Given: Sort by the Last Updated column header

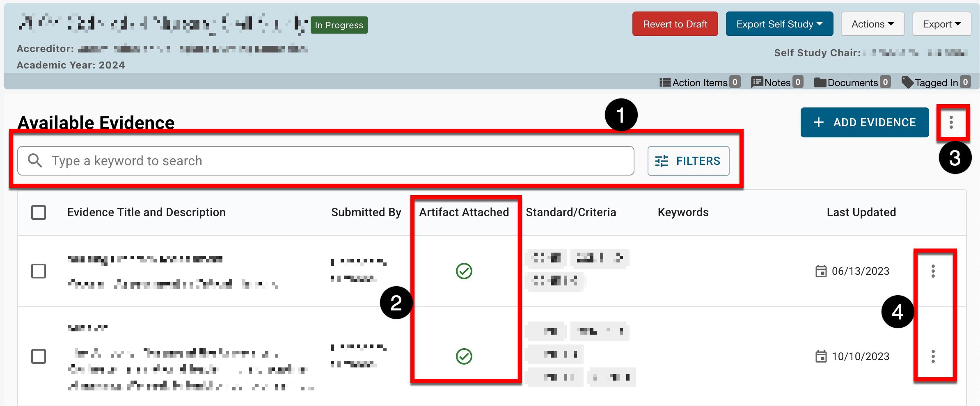Looking at the screenshot, I should (x=861, y=212).
